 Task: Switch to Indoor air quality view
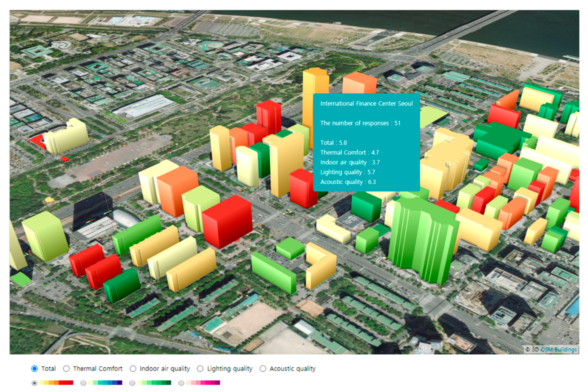pyautogui.click(x=133, y=369)
